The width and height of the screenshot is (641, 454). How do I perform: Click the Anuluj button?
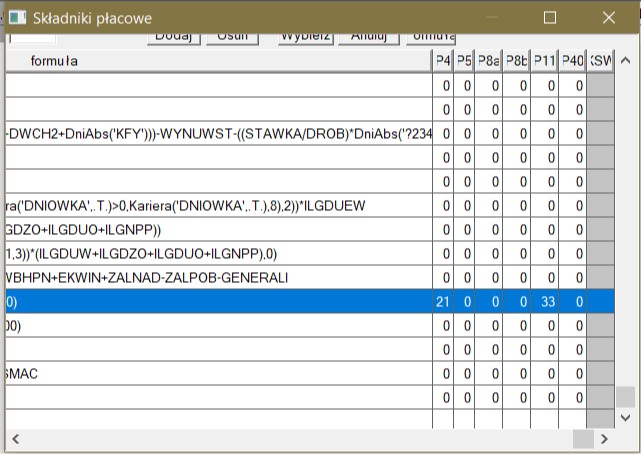point(368,36)
